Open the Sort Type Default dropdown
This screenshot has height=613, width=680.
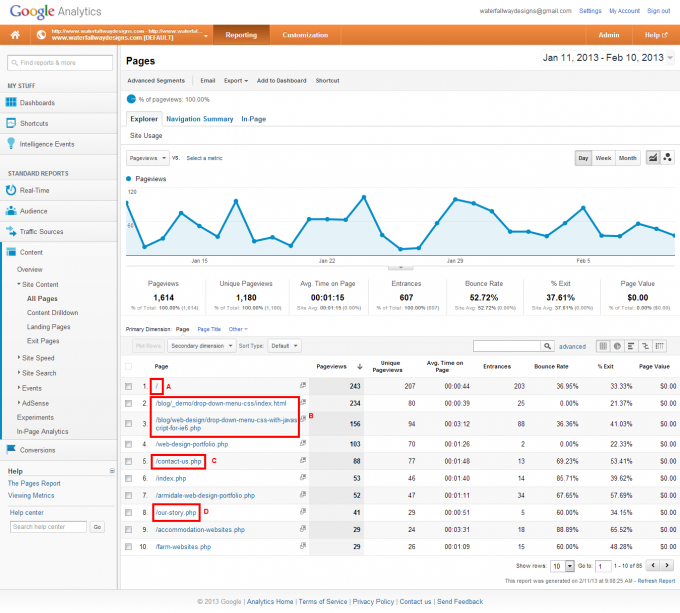coord(284,346)
